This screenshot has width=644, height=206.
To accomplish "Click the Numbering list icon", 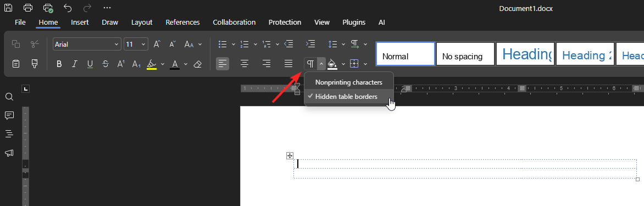I will click(245, 44).
